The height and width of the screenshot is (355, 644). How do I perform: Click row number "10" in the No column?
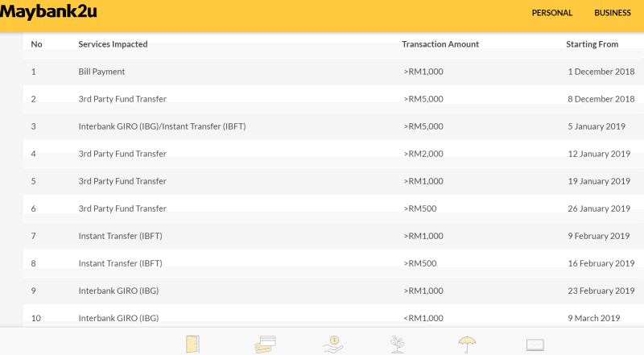(35, 318)
